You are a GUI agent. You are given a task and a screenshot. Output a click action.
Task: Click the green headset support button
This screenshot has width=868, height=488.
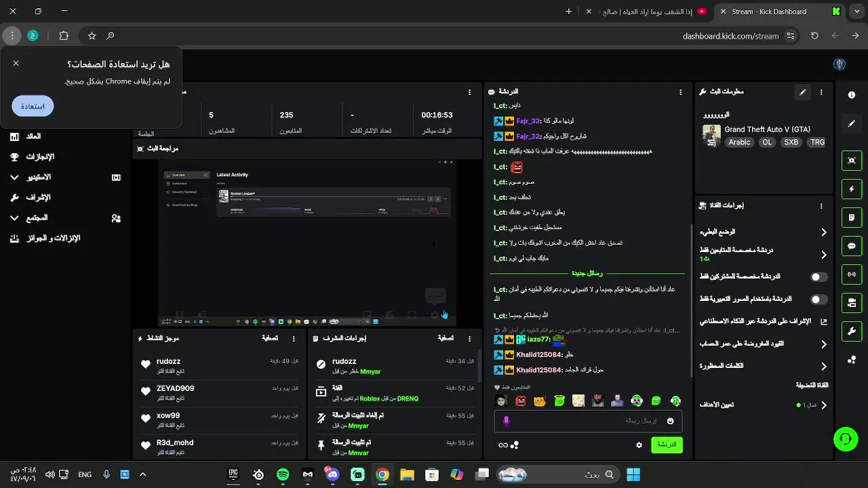point(845,439)
